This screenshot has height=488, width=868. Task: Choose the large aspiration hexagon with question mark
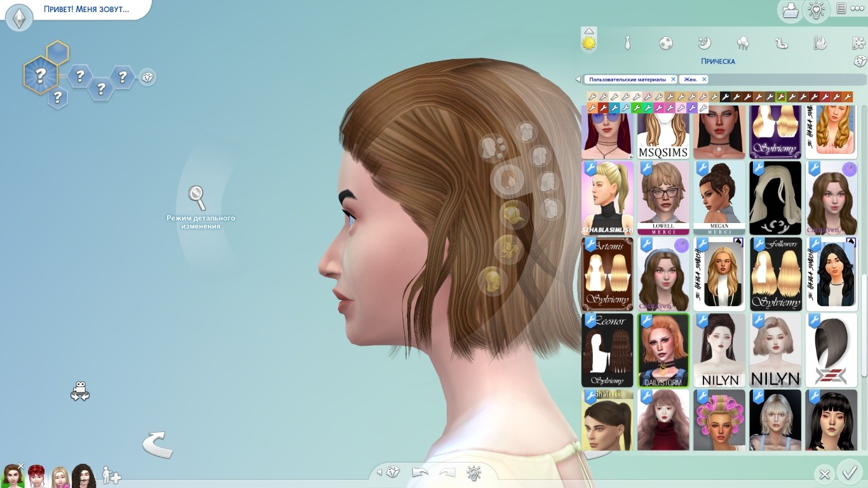coord(40,76)
